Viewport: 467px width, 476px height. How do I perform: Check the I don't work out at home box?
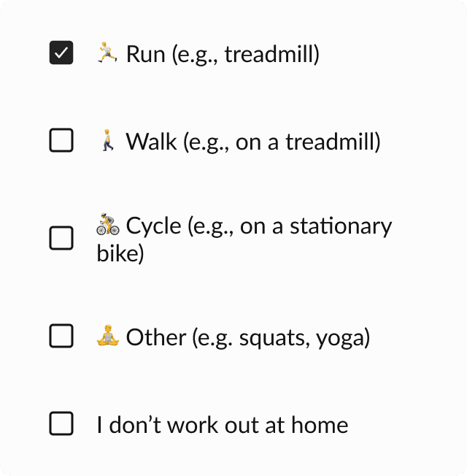[x=61, y=423]
